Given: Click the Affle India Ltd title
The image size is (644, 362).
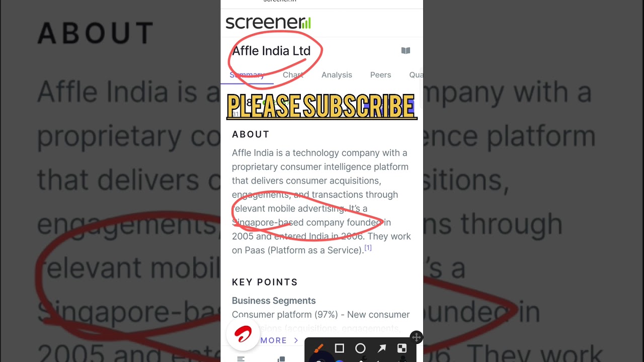Looking at the screenshot, I should tap(271, 51).
